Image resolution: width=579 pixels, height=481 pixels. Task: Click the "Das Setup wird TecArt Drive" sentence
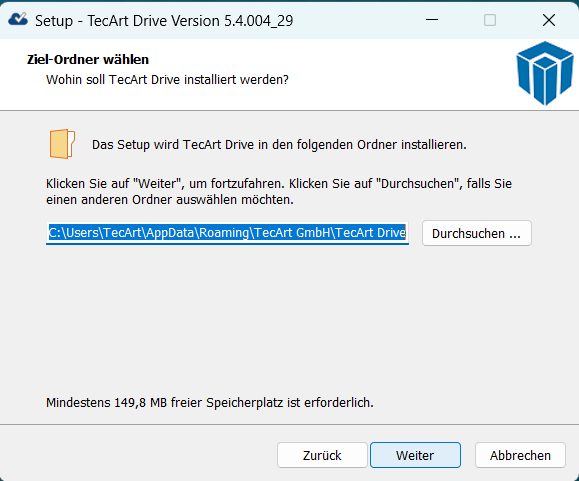tap(279, 145)
